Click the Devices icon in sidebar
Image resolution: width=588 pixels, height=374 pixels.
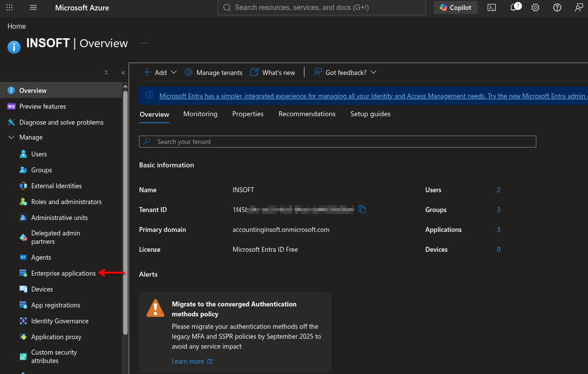coord(23,289)
